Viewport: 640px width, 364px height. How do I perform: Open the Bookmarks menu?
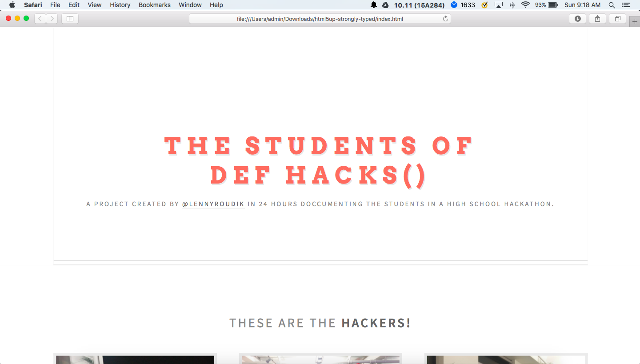[x=154, y=5]
